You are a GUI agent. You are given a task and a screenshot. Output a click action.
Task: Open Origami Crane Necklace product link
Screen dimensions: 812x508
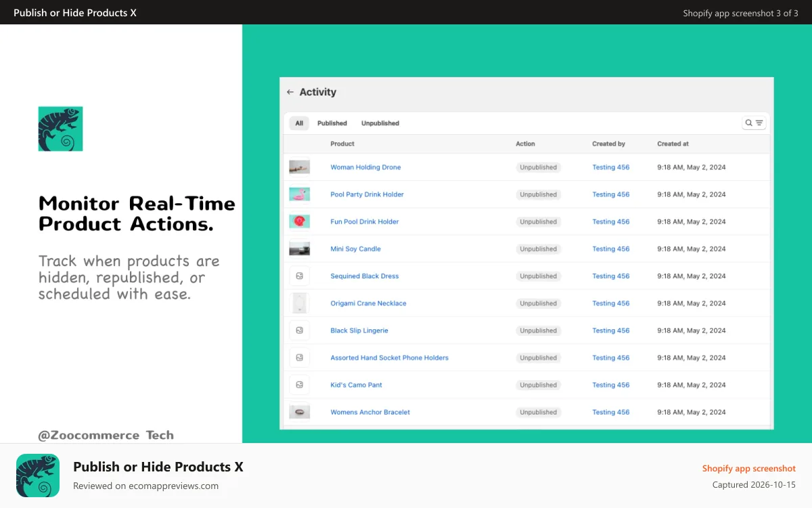click(x=368, y=303)
